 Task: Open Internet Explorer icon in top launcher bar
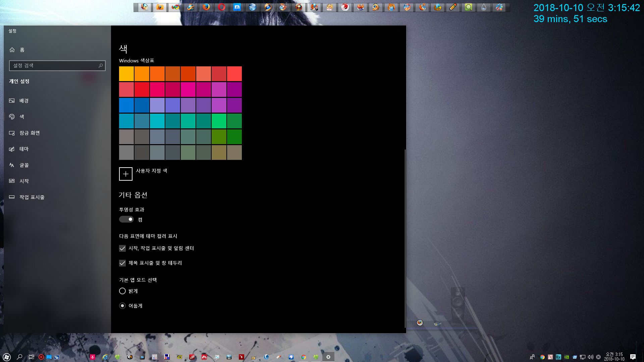tap(191, 7)
